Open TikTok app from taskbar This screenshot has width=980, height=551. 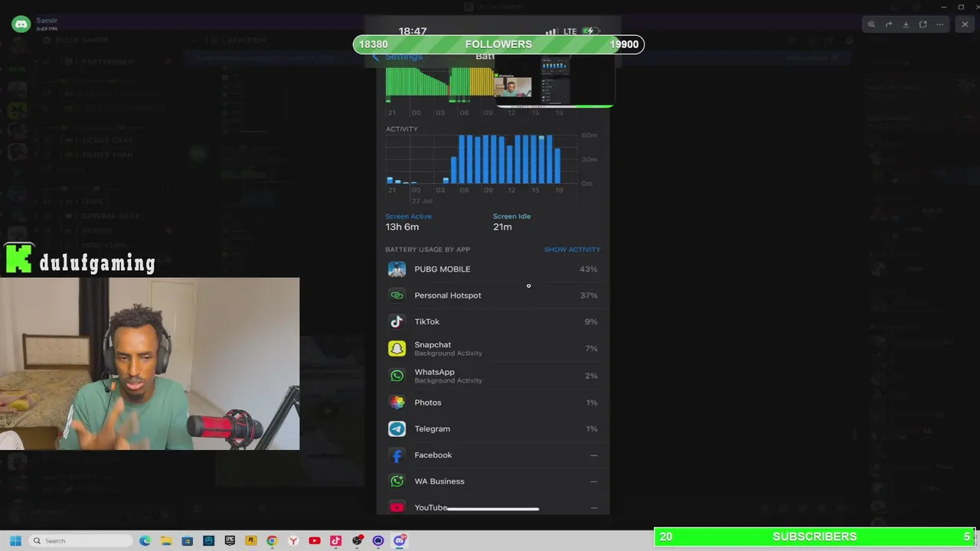click(335, 540)
